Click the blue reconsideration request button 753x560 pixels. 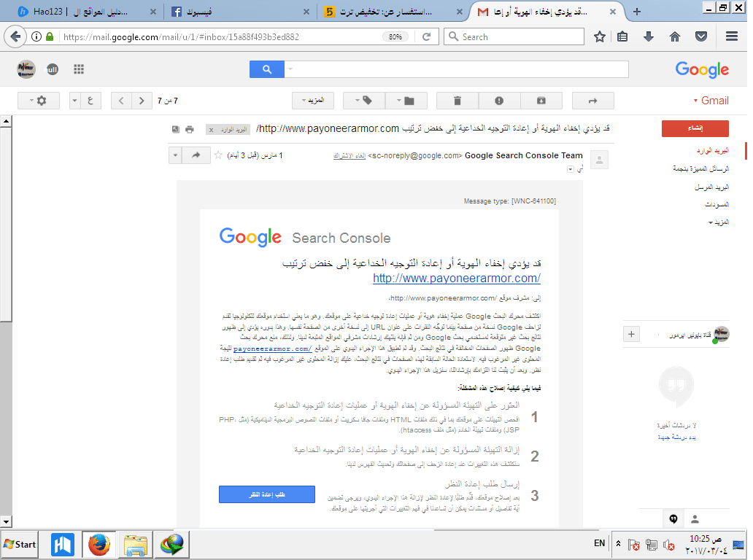click(267, 494)
